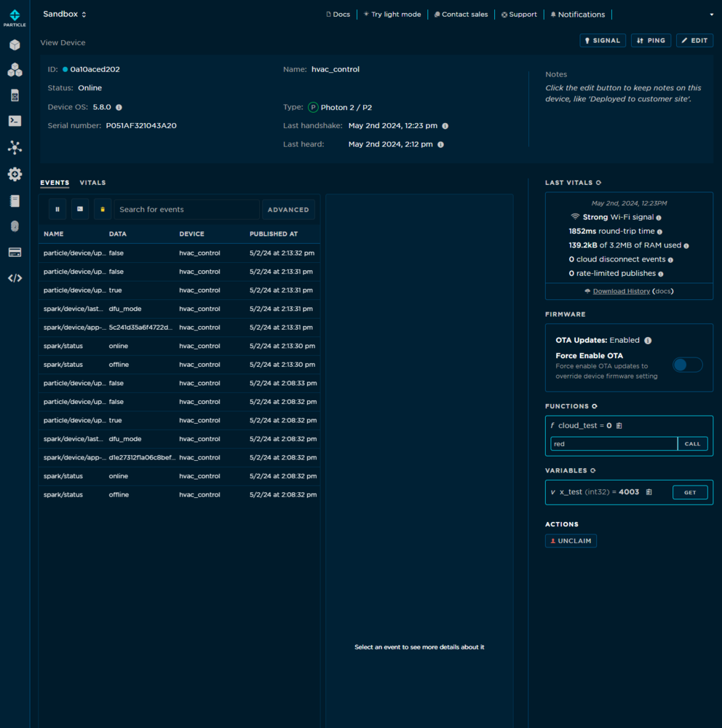
Task: Click the OTA Updates info icon
Action: click(x=648, y=340)
